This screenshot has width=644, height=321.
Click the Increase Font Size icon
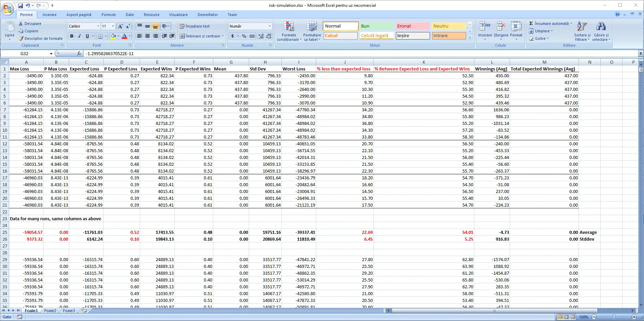pyautogui.click(x=120, y=26)
